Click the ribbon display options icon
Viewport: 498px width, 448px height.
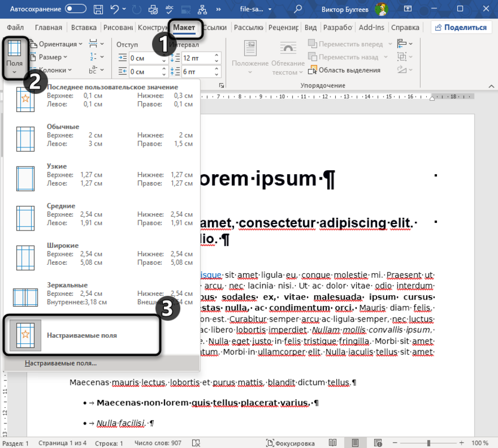(408, 9)
